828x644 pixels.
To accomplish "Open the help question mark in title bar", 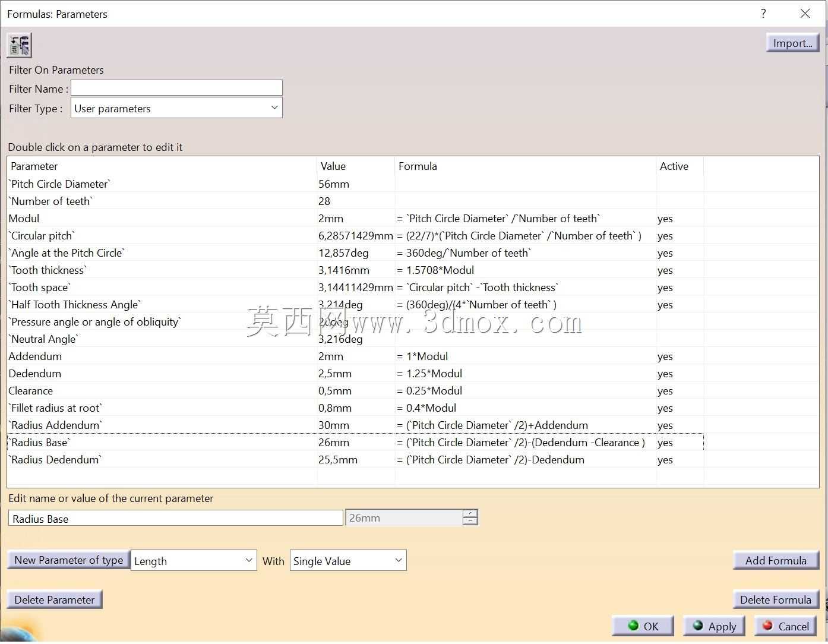I will (763, 14).
